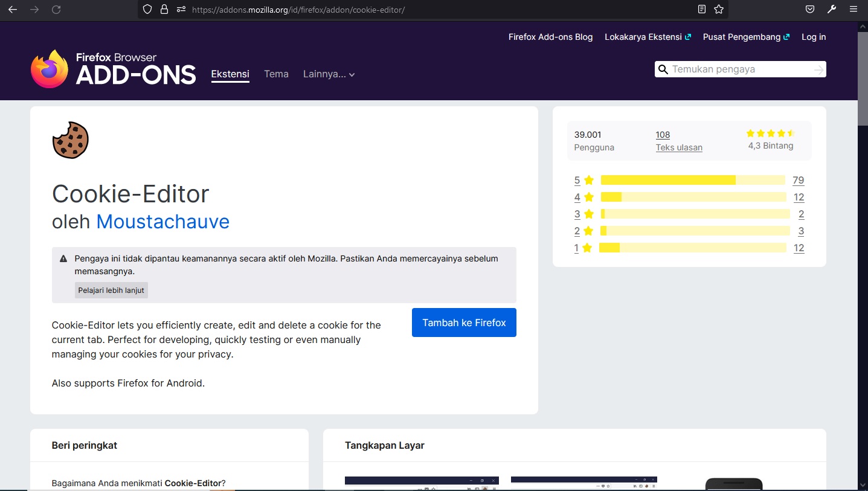Click Pelajari lebih lanjut button
This screenshot has height=491, width=868.
tap(111, 290)
